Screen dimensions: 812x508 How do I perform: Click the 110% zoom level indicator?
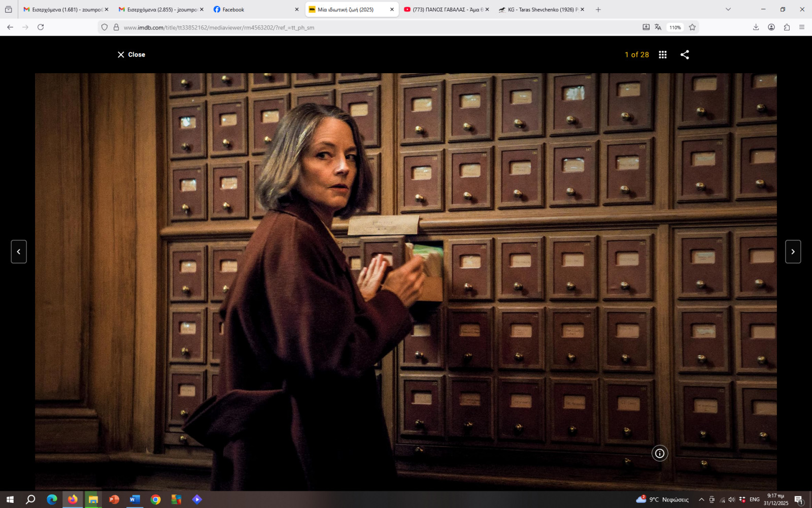tap(675, 27)
